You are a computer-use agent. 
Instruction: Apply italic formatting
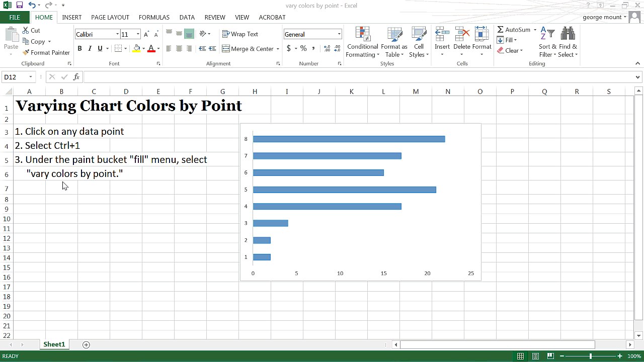point(89,48)
